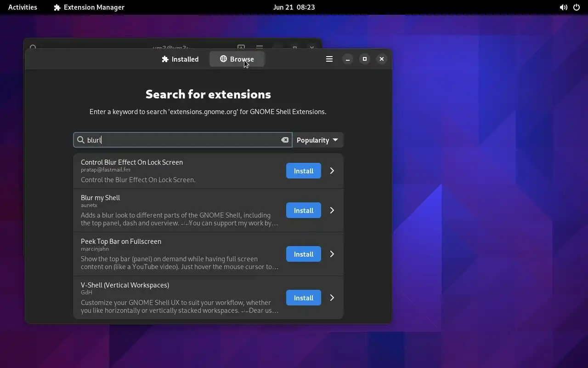
Task: Open the Popularity sort dropdown
Action: click(317, 140)
